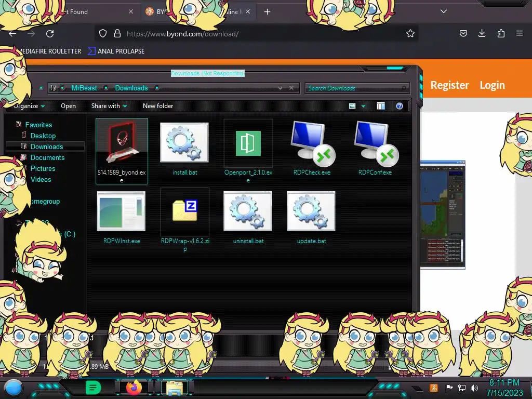This screenshot has height=399, width=532.
Task: Select Documents in the navigation pane
Action: pos(47,157)
